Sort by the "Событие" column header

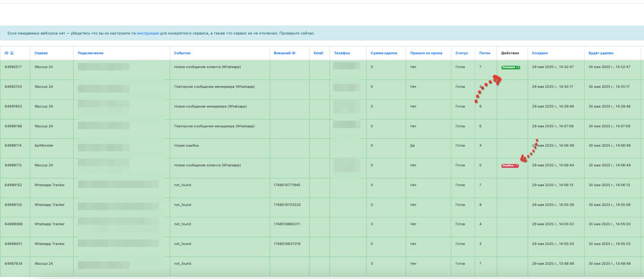click(182, 53)
